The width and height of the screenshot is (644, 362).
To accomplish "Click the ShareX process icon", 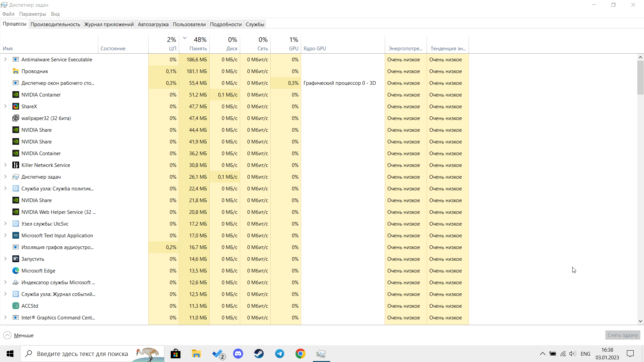I will pyautogui.click(x=16, y=107).
